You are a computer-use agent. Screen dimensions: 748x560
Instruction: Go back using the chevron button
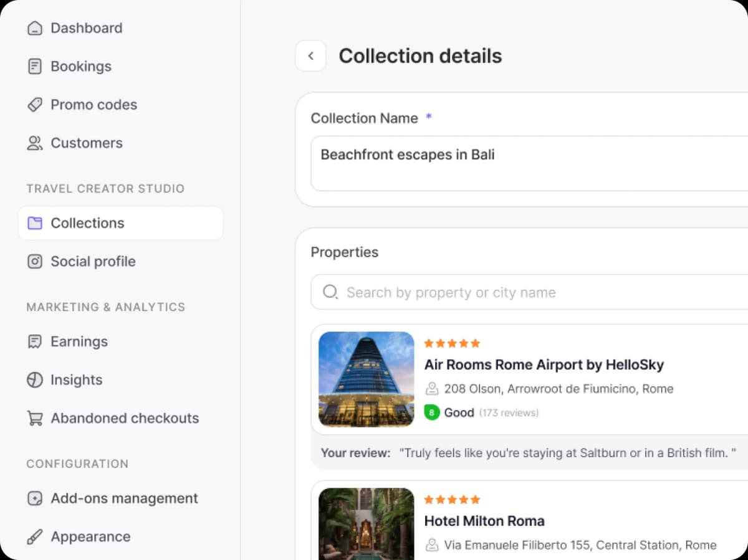[310, 56]
